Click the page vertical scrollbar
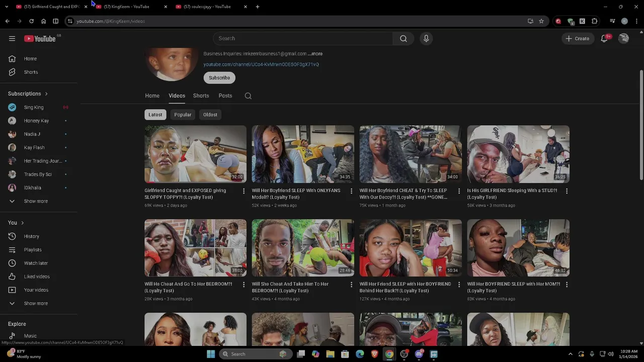 pos(641,125)
